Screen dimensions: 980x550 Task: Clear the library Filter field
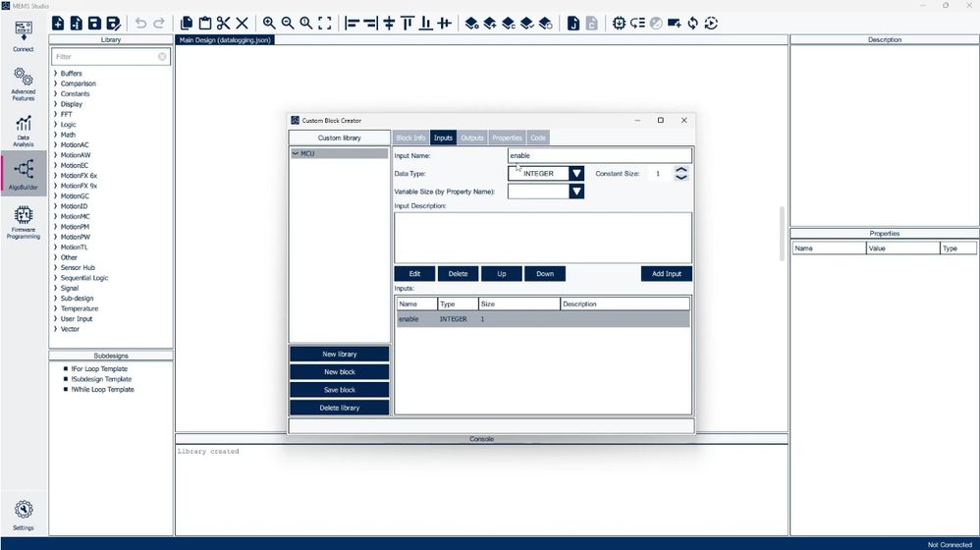point(162,56)
